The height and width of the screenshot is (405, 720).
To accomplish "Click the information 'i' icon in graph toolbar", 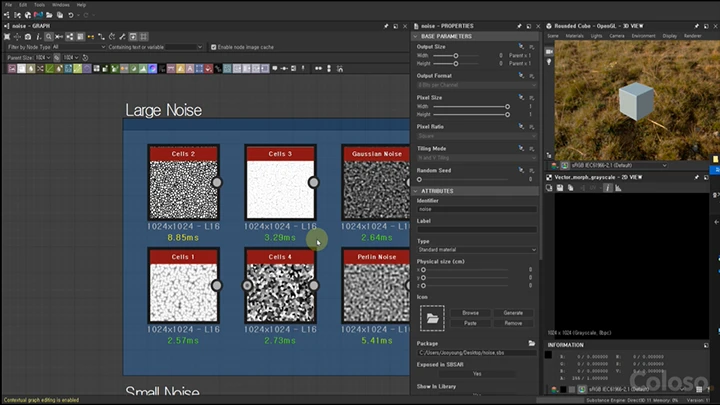I will (x=38, y=37).
